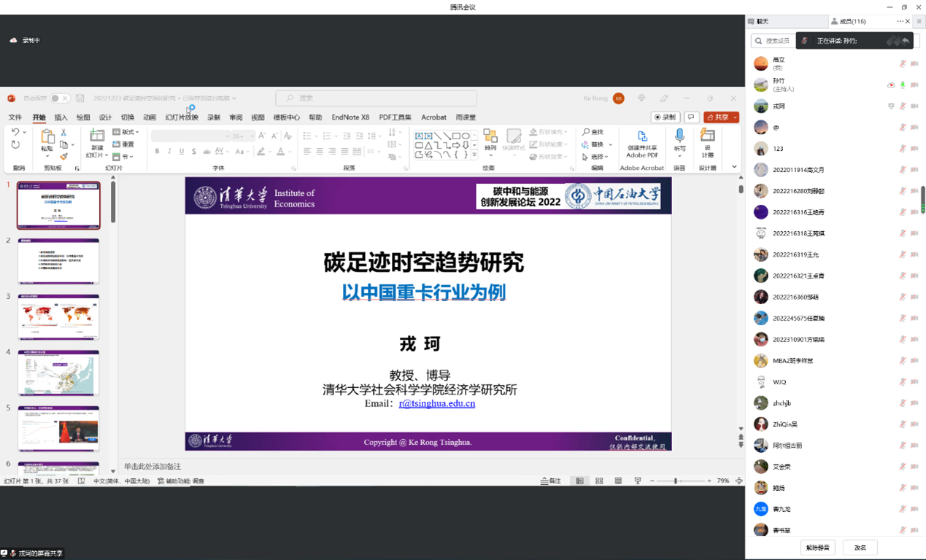This screenshot has width=926, height=560.
Task: Select slide 3 thumbnail in the panel
Action: 58,317
